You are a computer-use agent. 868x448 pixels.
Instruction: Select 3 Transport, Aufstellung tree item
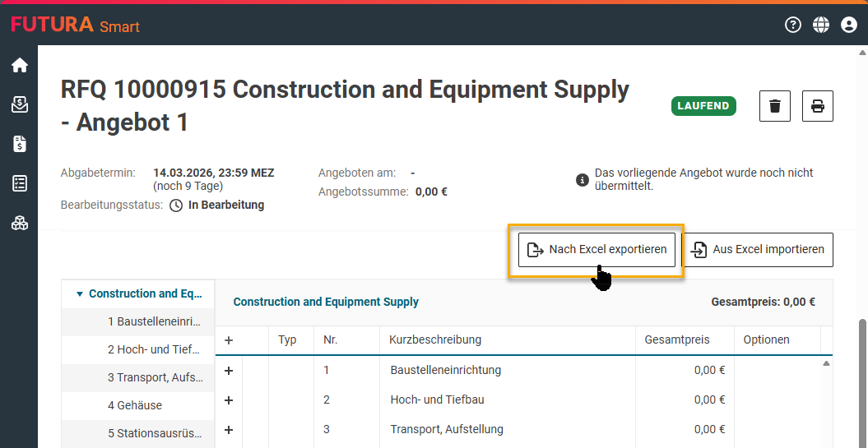click(x=154, y=377)
